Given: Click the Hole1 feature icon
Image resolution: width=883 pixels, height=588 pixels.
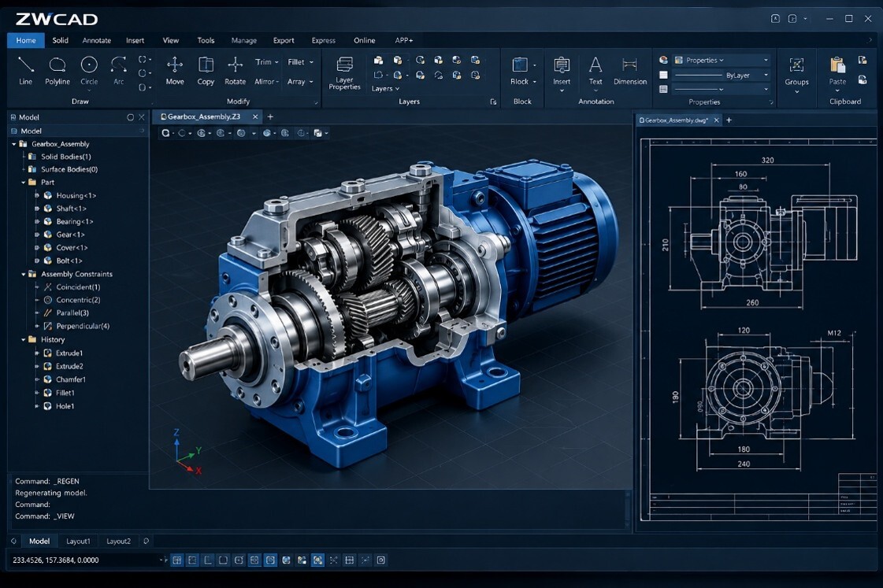Looking at the screenshot, I should 48,405.
